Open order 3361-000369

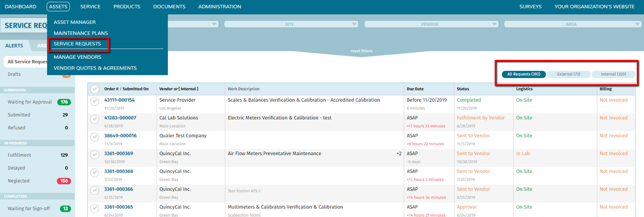(x=119, y=154)
